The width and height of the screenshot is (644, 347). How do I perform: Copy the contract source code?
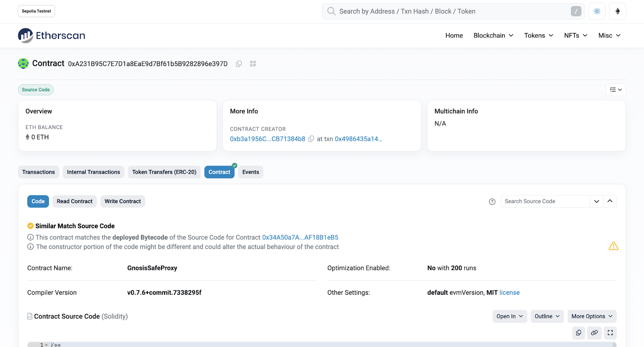(578, 333)
